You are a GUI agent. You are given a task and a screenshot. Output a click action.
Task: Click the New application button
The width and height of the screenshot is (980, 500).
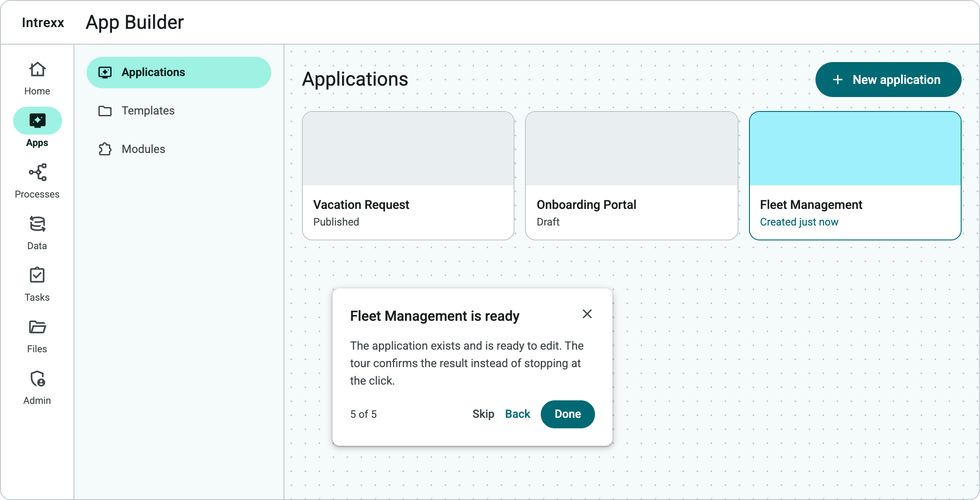point(888,80)
